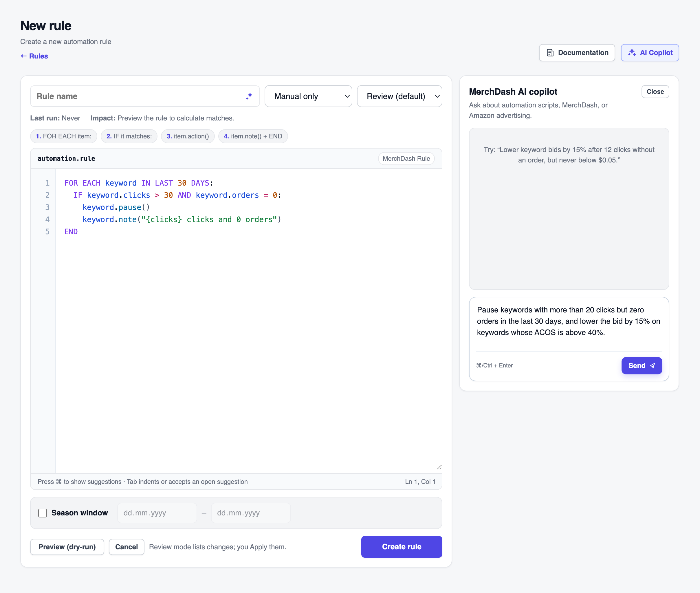This screenshot has height=593, width=700.
Task: Close the MerchDash AI copilot panel
Action: point(655,92)
